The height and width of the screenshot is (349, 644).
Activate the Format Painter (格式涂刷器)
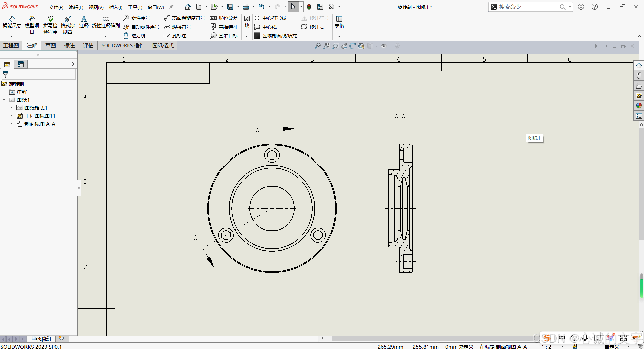pyautogui.click(x=68, y=25)
